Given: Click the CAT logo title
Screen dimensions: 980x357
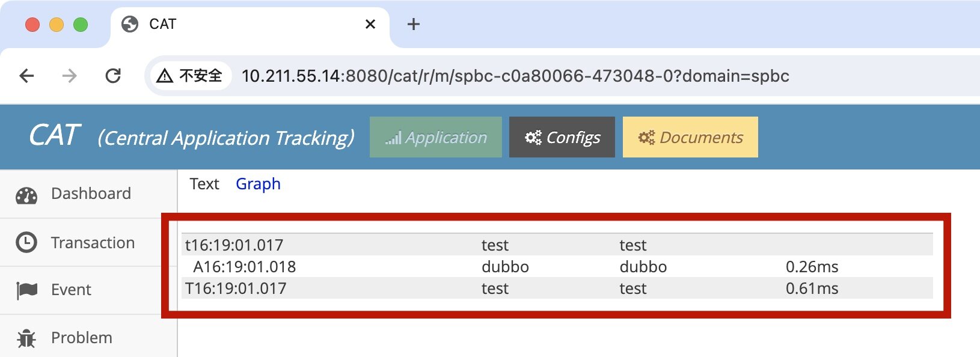Looking at the screenshot, I should (55, 136).
